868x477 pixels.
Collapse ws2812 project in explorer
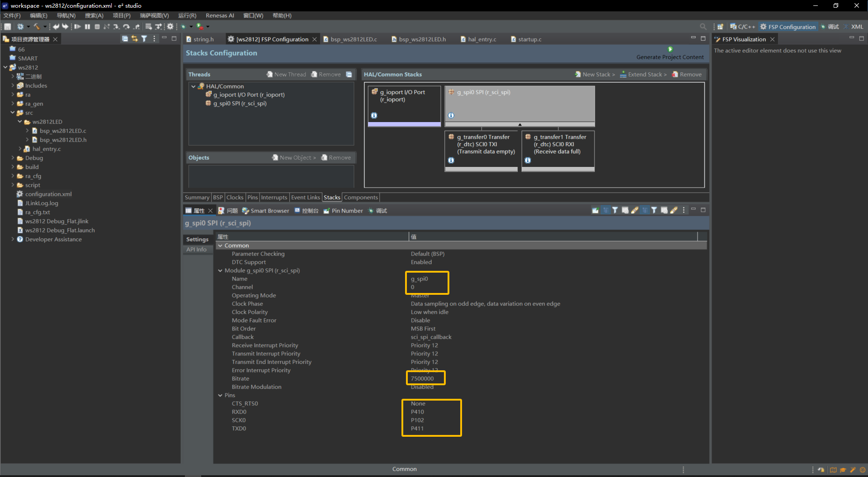5,67
